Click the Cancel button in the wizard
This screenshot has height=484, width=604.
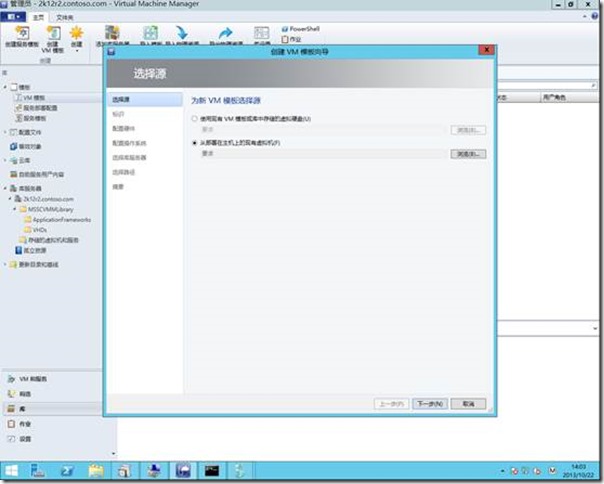tap(468, 404)
